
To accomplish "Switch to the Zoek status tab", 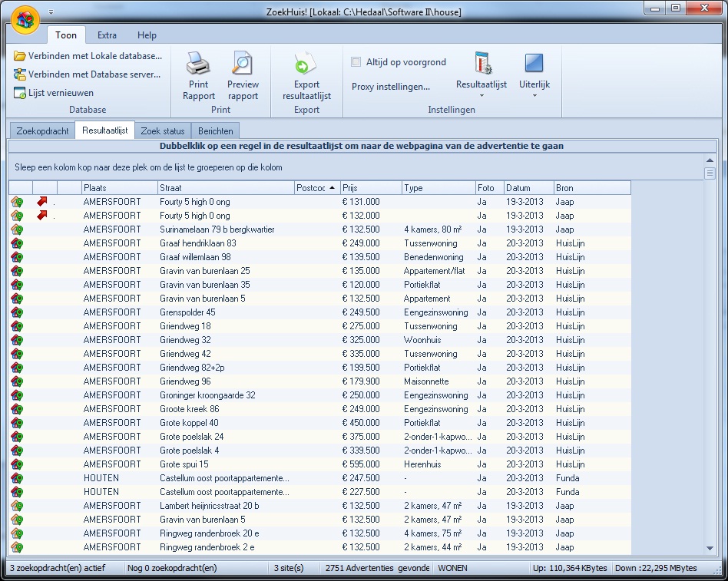I will [162, 131].
